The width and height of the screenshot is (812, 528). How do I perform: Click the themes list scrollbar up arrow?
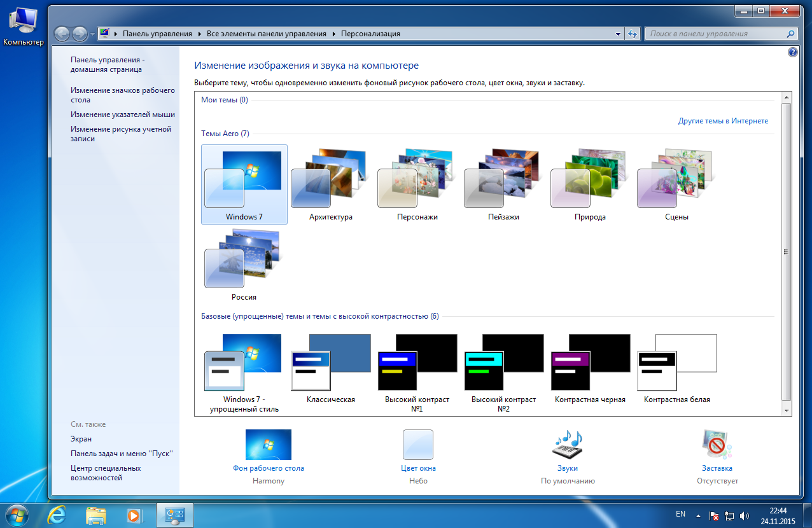click(x=786, y=97)
